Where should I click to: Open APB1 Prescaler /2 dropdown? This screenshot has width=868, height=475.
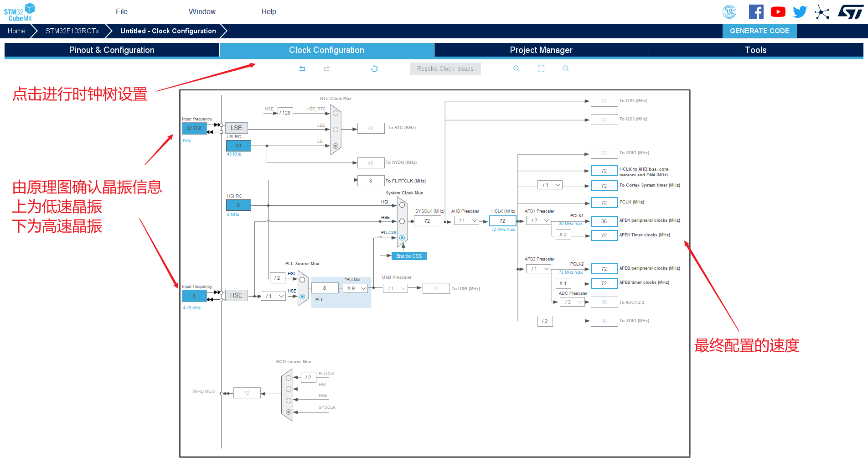point(539,221)
